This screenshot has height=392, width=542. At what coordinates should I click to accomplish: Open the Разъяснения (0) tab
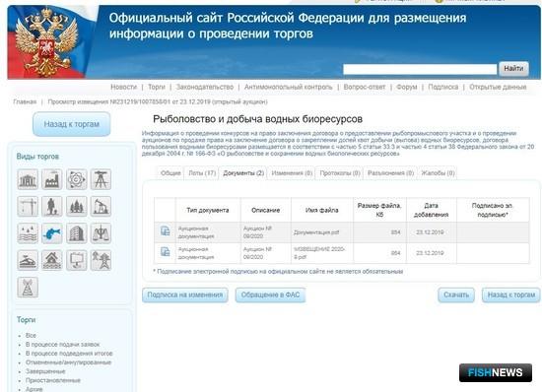coord(390,173)
